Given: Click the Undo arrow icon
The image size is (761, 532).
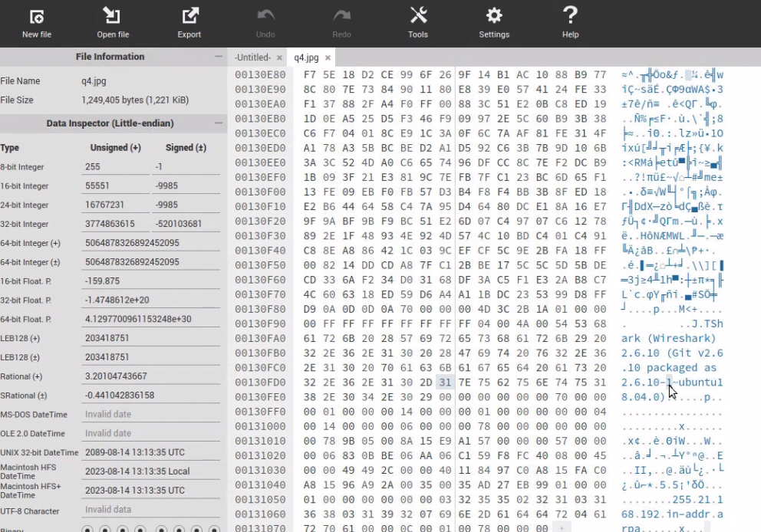Looking at the screenshot, I should [265, 16].
